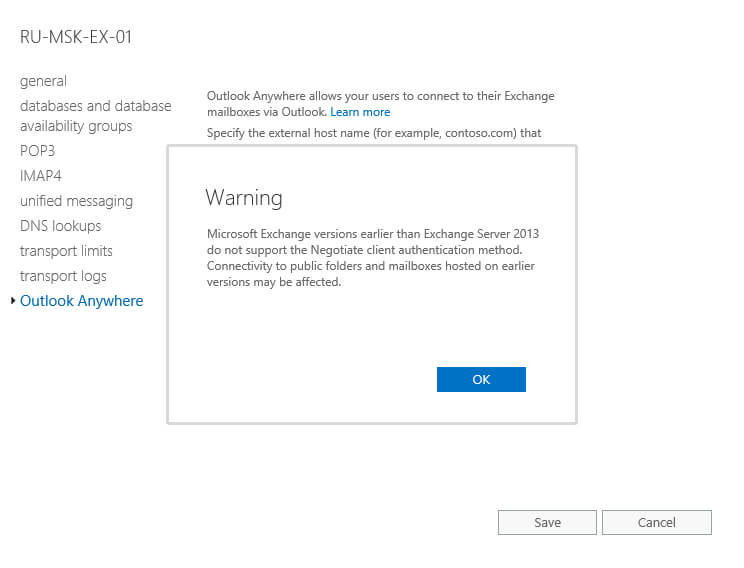Select the Outlook Anywhere section

pyautogui.click(x=82, y=301)
